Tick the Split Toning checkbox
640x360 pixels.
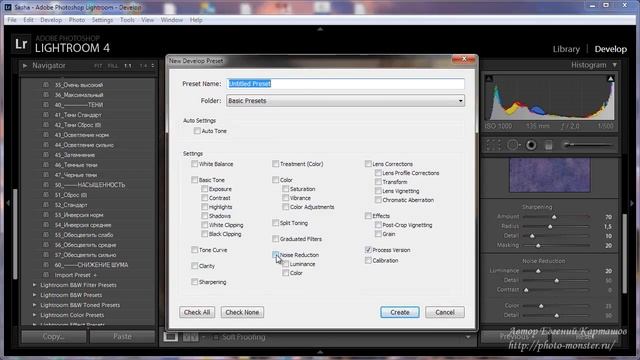click(276, 223)
